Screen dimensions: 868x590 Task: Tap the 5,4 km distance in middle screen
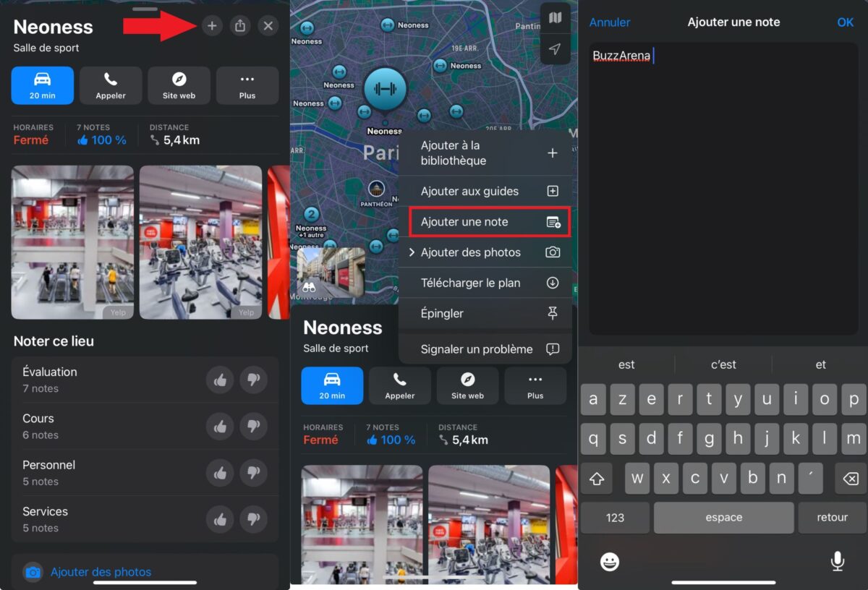coord(464,440)
